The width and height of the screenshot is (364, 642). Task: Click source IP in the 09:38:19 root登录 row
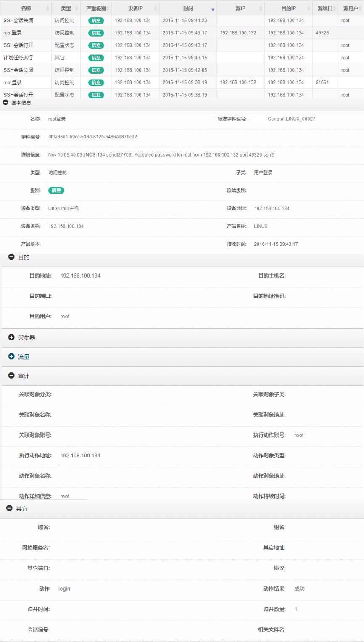click(x=238, y=82)
